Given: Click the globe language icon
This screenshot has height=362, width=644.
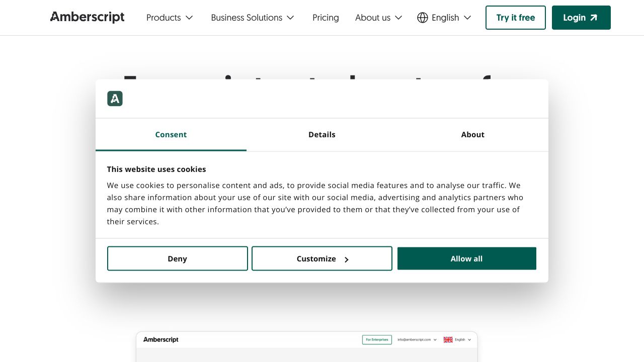Looking at the screenshot, I should point(423,18).
